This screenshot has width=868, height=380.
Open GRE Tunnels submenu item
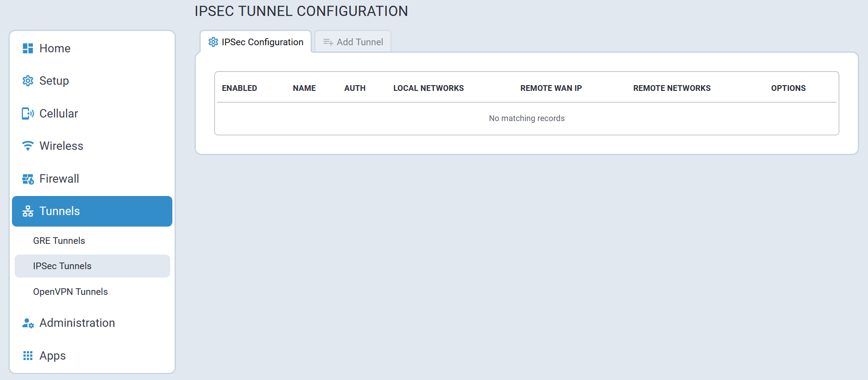click(x=59, y=241)
